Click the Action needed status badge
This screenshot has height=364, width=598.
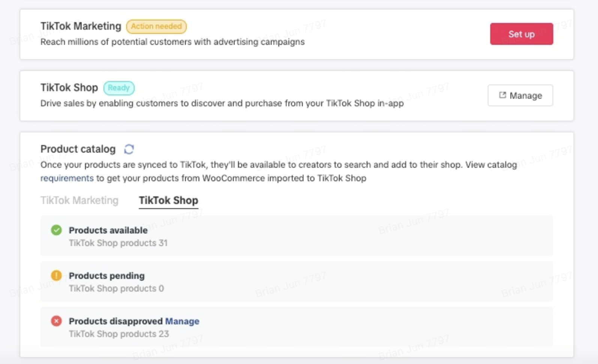tap(156, 26)
